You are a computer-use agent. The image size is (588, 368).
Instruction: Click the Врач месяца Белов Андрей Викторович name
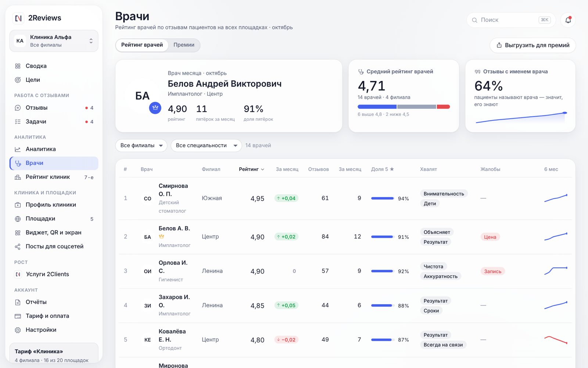tap(225, 84)
